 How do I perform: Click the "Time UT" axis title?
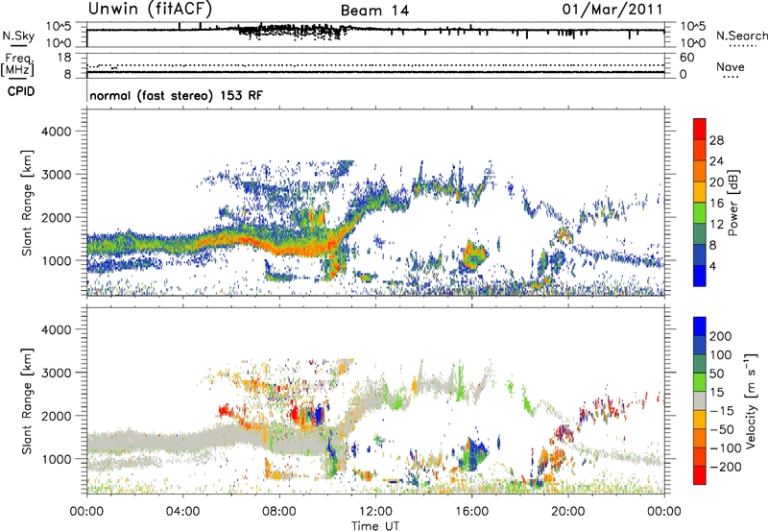tap(375, 526)
